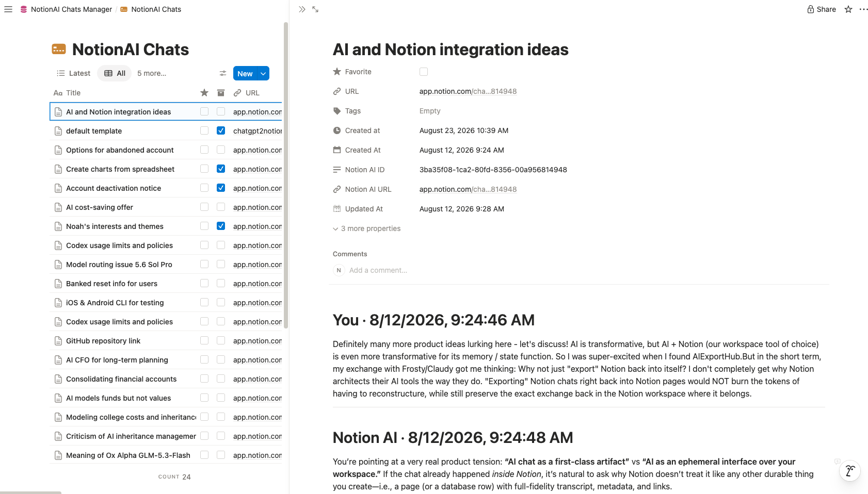Click the N user avatar beside comment box

coord(339,270)
